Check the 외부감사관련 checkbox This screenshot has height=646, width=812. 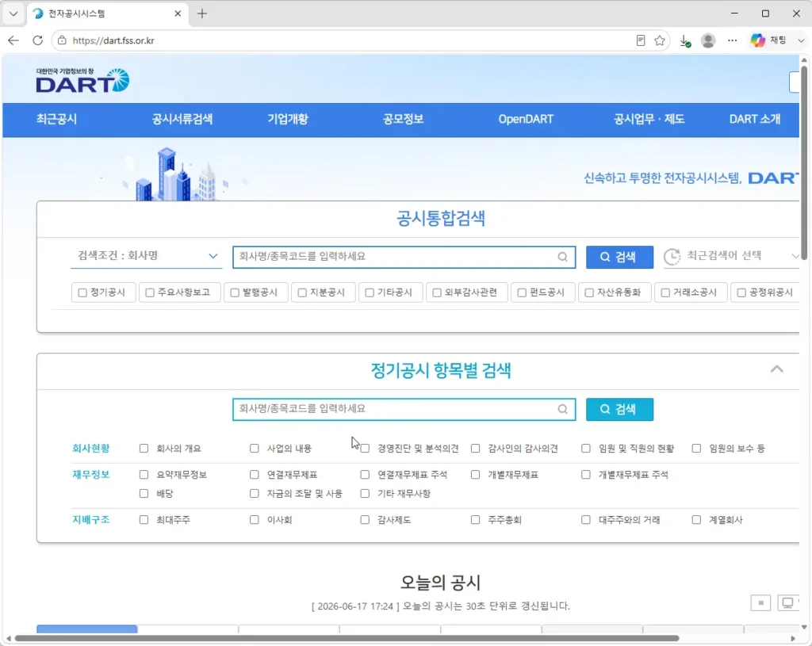(x=437, y=293)
